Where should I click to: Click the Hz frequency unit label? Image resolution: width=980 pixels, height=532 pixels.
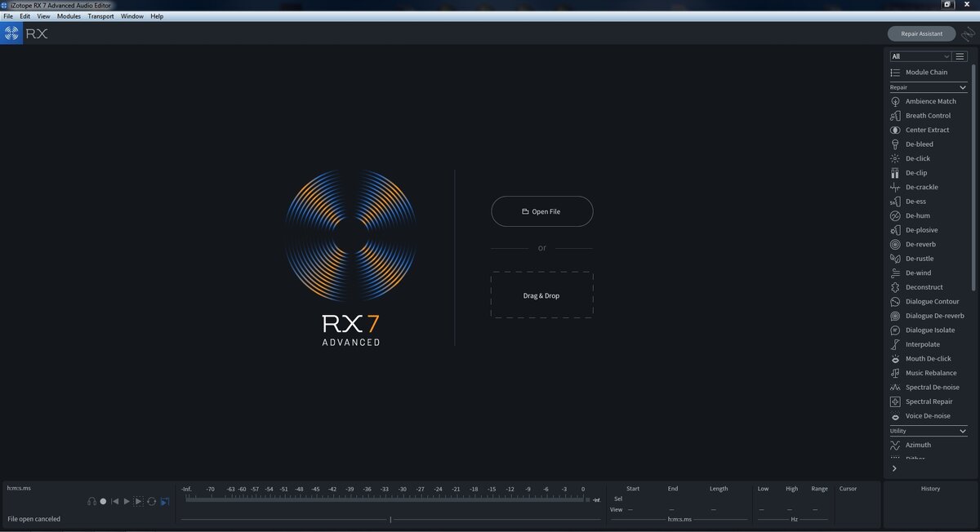coord(794,519)
